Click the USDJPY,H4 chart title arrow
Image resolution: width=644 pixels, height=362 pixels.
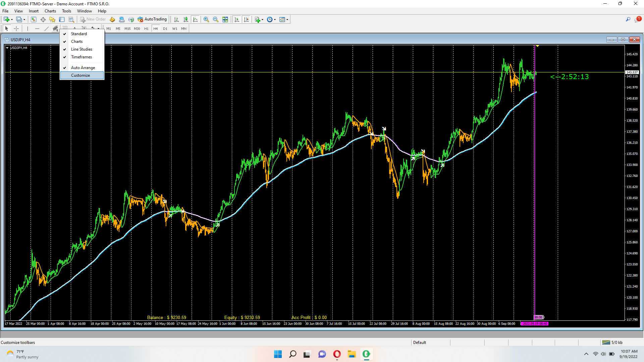7,48
